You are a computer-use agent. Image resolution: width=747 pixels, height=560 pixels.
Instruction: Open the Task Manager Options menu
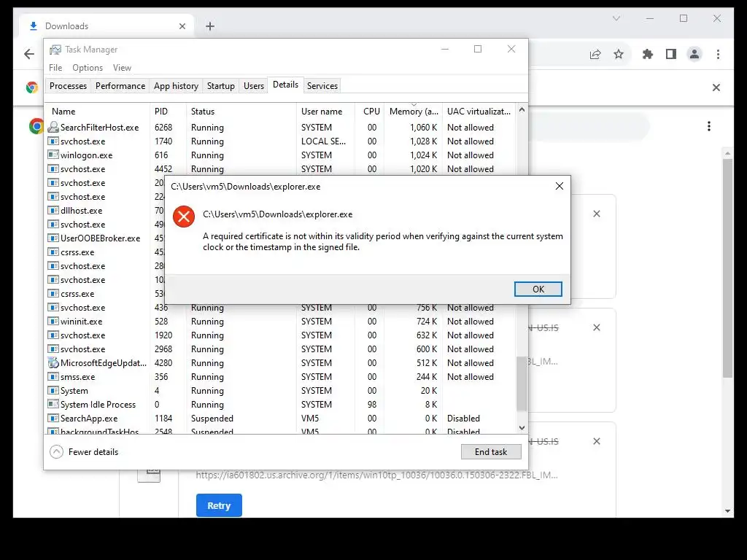(88, 68)
